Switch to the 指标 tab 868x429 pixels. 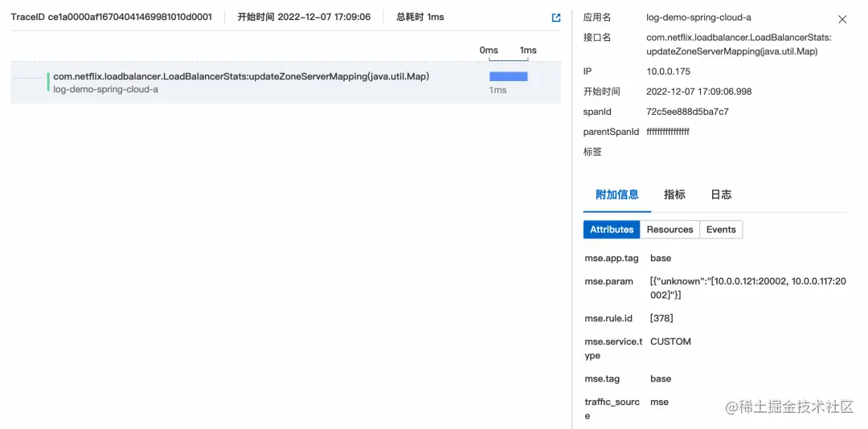point(674,194)
